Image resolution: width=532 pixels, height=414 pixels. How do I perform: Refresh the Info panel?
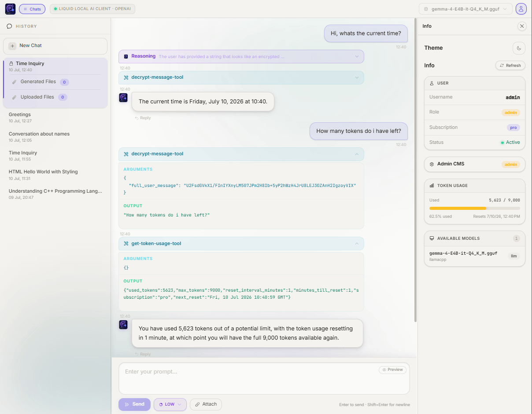pyautogui.click(x=510, y=66)
